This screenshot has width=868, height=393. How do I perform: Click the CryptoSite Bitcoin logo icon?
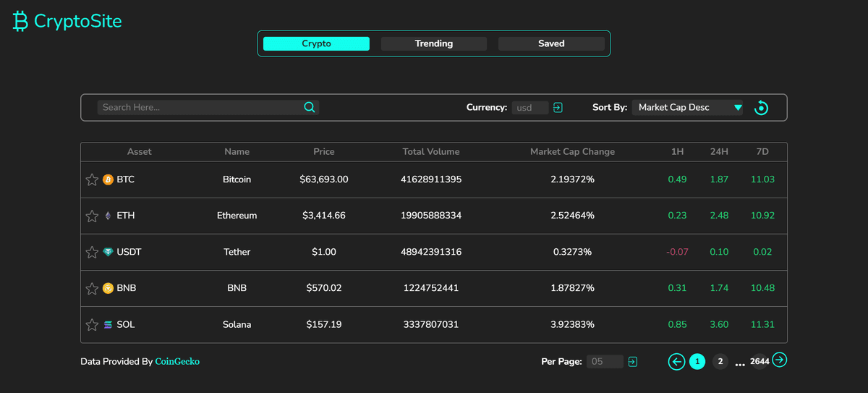[20, 21]
